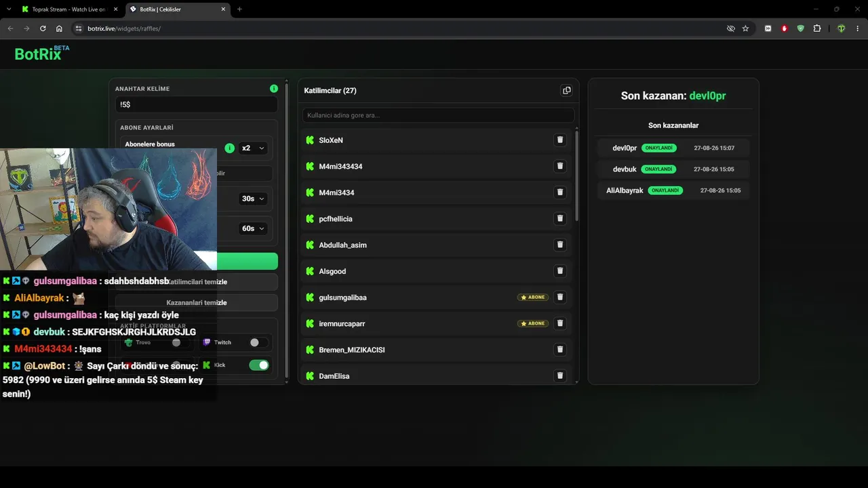Delete the M4mi3434 participant entry

click(560, 192)
